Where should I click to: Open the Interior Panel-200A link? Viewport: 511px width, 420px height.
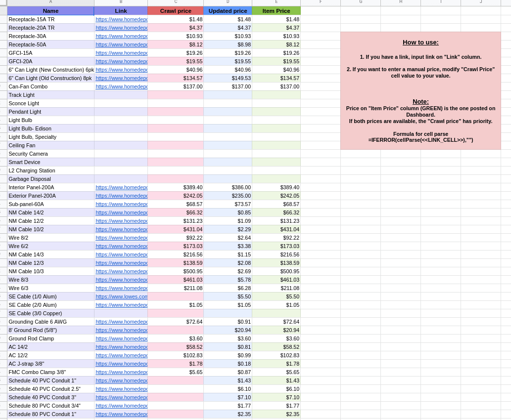(x=121, y=188)
